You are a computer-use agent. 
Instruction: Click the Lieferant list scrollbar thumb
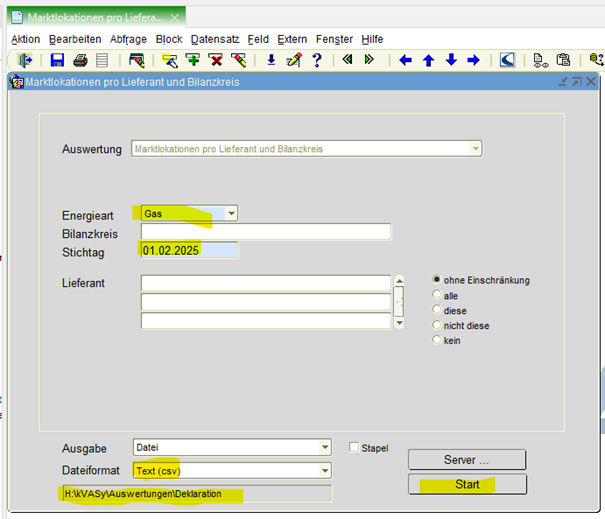coord(400,301)
